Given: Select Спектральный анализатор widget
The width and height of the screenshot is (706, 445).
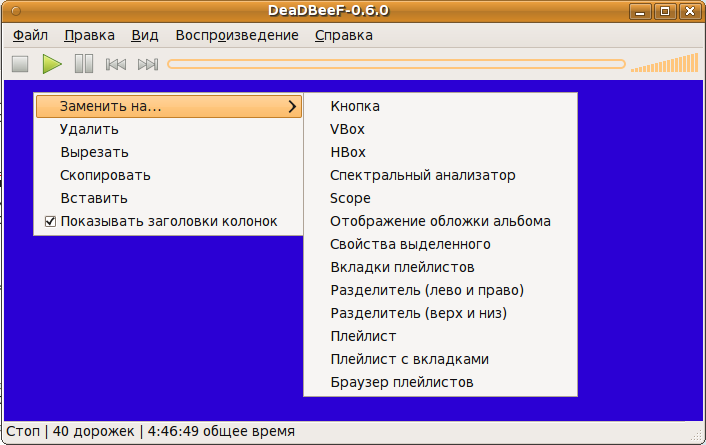Looking at the screenshot, I should (440, 175).
